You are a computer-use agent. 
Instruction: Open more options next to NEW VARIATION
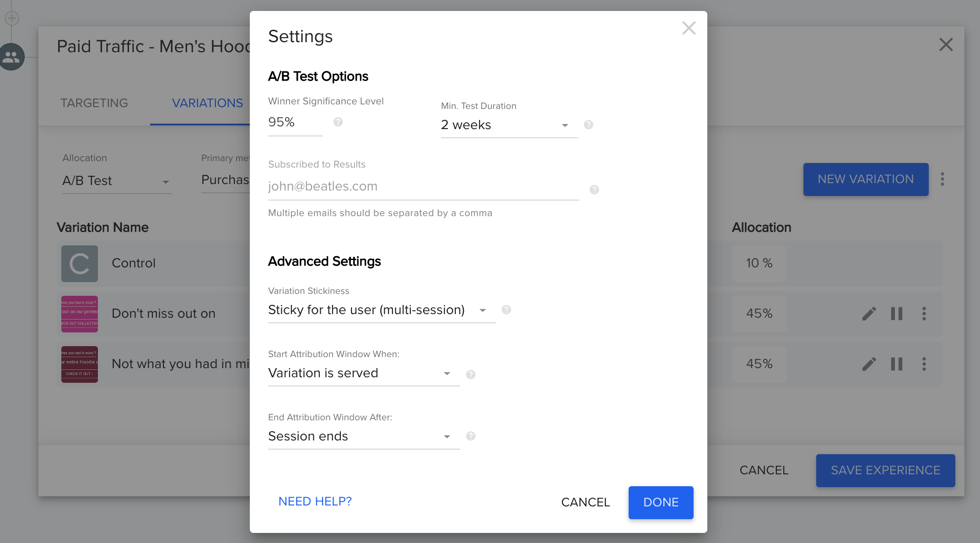(942, 179)
